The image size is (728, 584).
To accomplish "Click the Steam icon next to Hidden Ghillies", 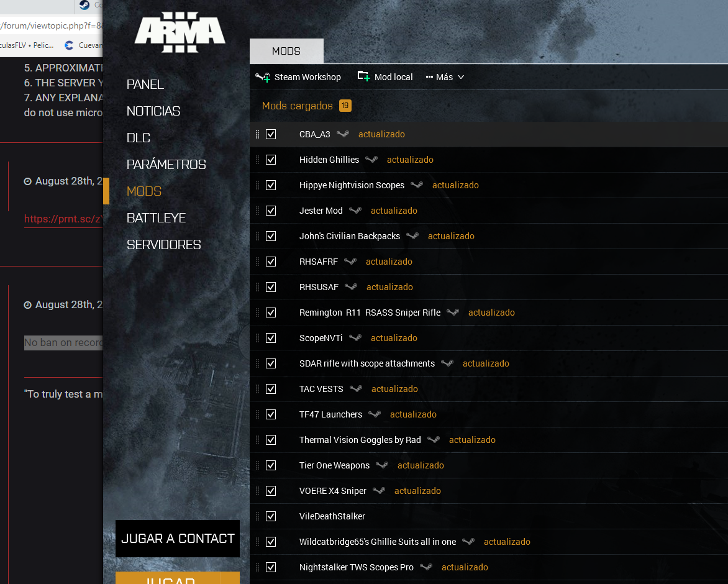I will pyautogui.click(x=371, y=160).
